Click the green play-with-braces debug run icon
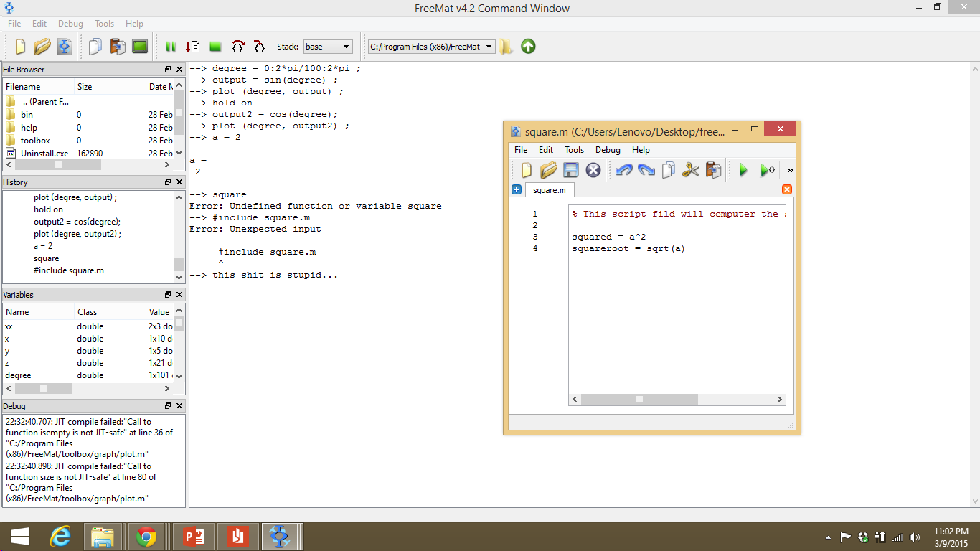The width and height of the screenshot is (980, 551). click(768, 170)
